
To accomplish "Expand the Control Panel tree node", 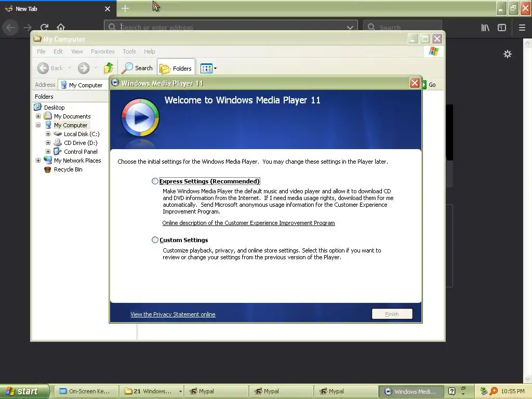I will coord(48,151).
